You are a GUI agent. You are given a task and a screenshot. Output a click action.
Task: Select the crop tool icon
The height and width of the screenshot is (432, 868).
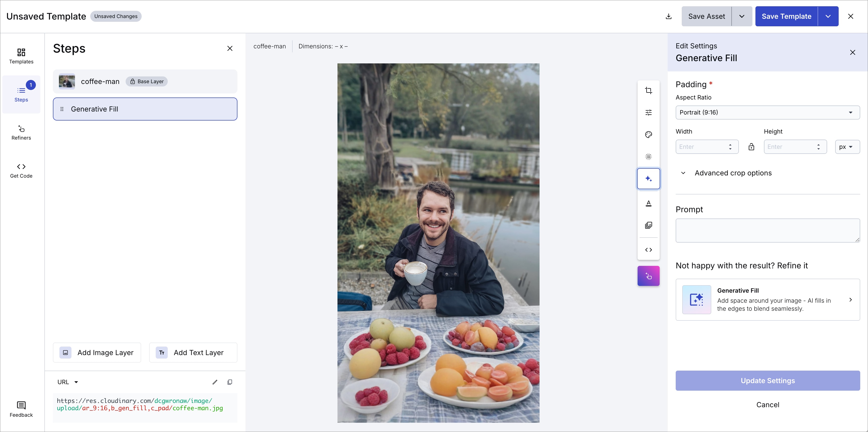click(x=648, y=90)
